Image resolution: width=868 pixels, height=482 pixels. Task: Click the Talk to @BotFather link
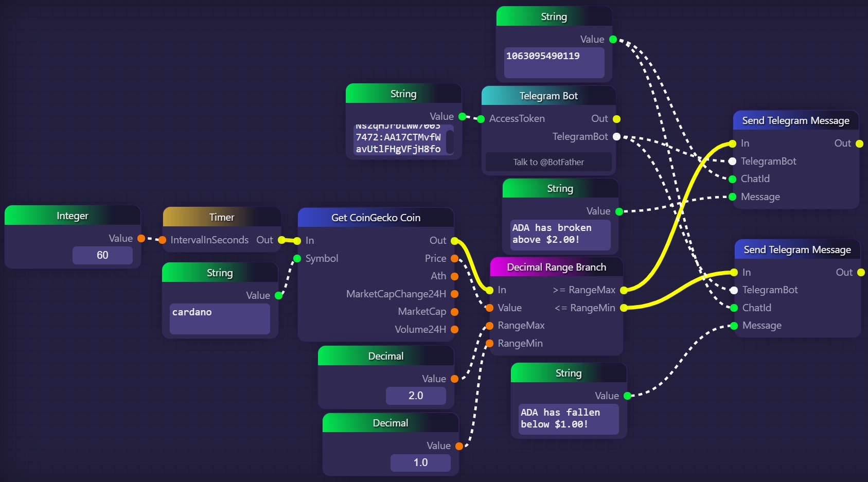pos(548,162)
